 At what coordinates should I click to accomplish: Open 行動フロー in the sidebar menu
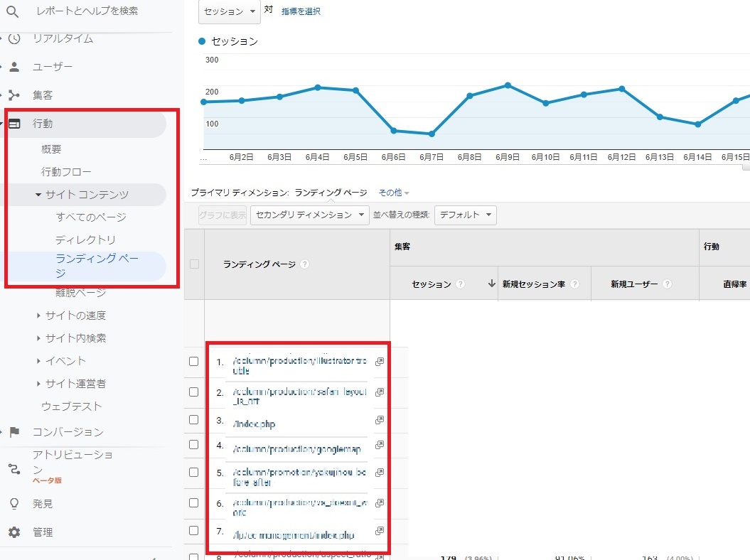point(66,172)
